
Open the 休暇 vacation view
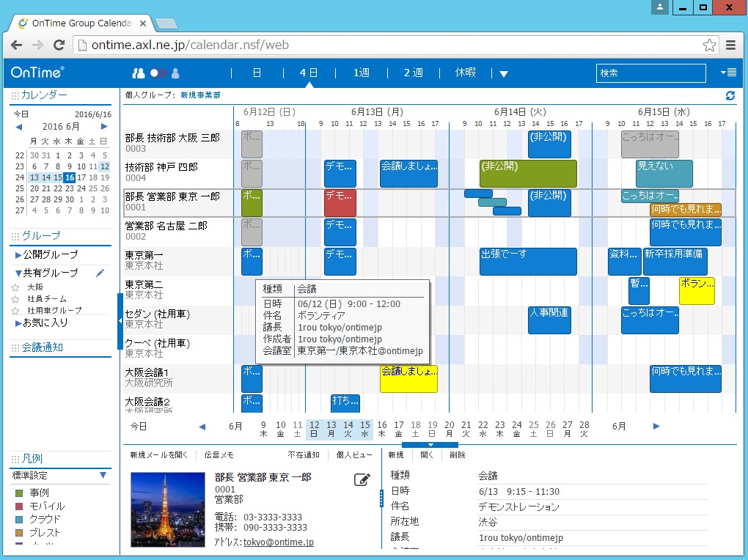pyautogui.click(x=465, y=73)
